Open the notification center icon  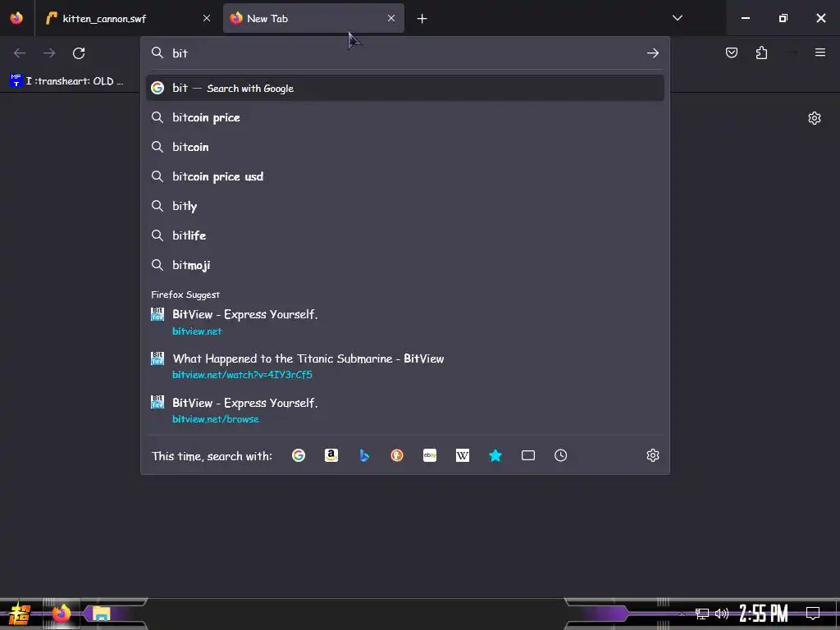[813, 613]
